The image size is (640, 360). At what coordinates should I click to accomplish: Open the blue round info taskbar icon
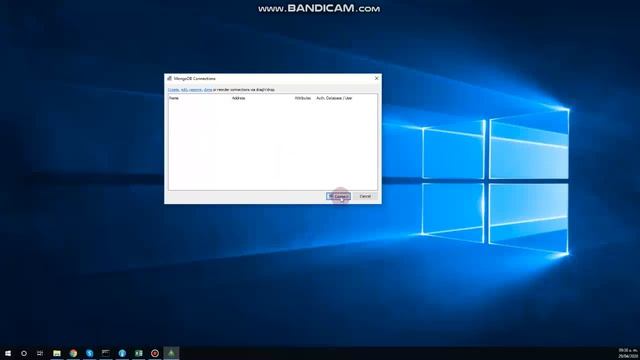click(x=122, y=353)
